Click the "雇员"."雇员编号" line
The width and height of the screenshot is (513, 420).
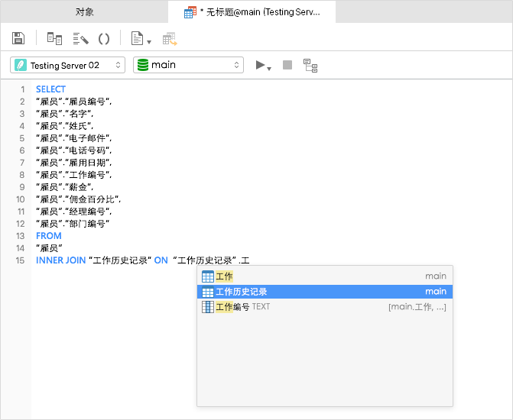point(74,102)
